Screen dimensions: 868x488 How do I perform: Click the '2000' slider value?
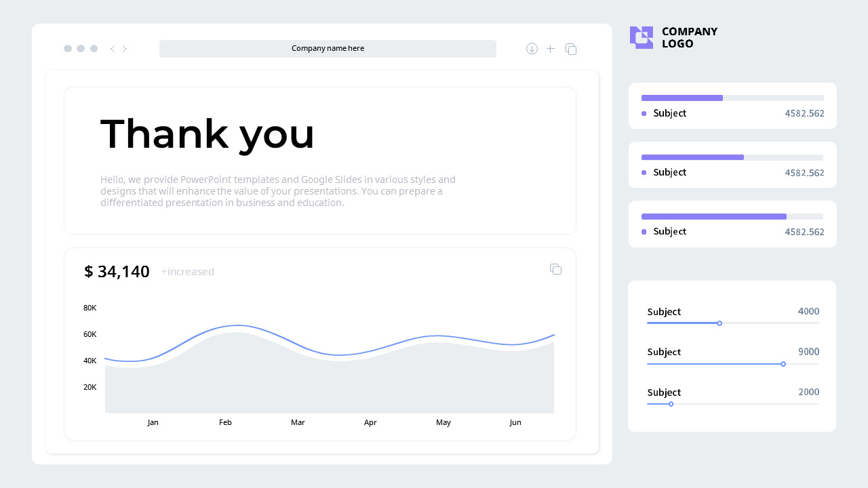[x=809, y=392]
